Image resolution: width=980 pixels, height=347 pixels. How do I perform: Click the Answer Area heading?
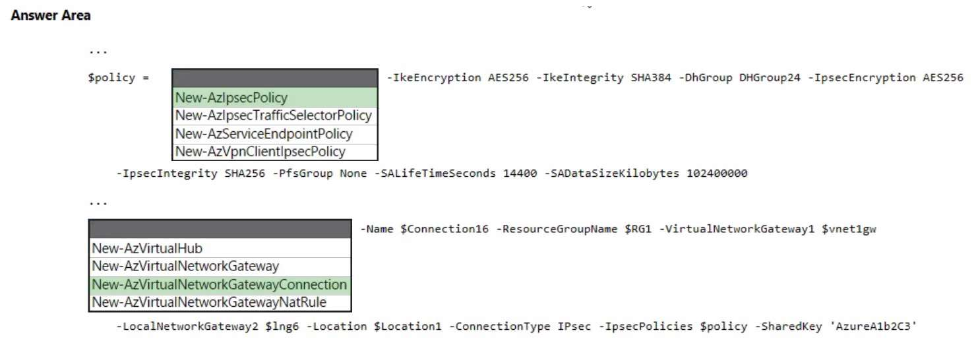pyautogui.click(x=51, y=16)
